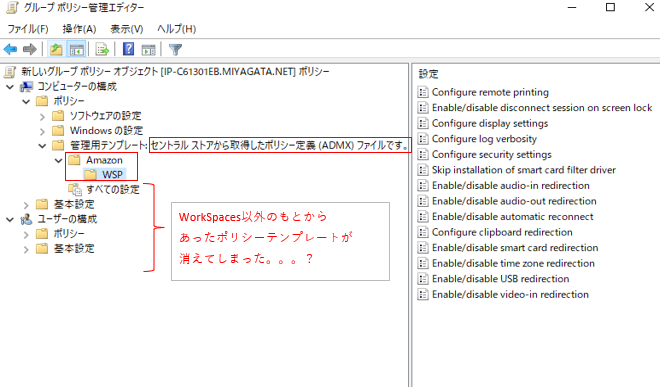The image size is (660, 387).
Task: Expand 基本設定 under コンピューターの構成
Action: point(26,205)
